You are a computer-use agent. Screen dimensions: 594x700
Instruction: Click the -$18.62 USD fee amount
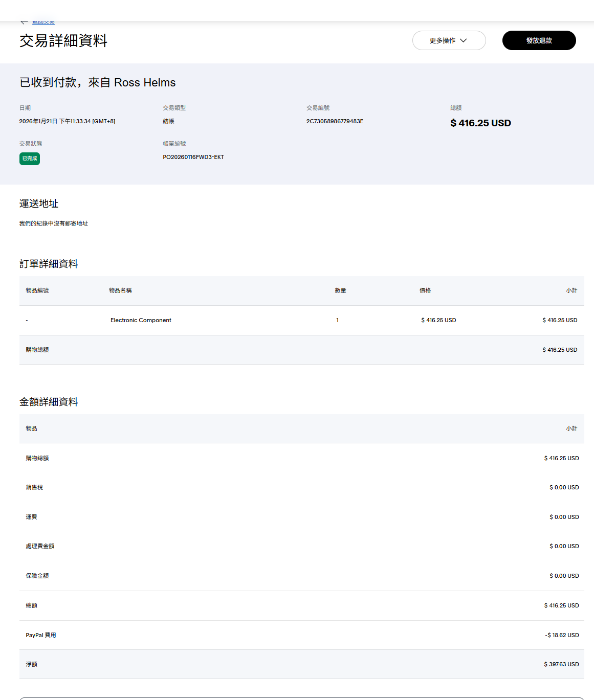[562, 635]
